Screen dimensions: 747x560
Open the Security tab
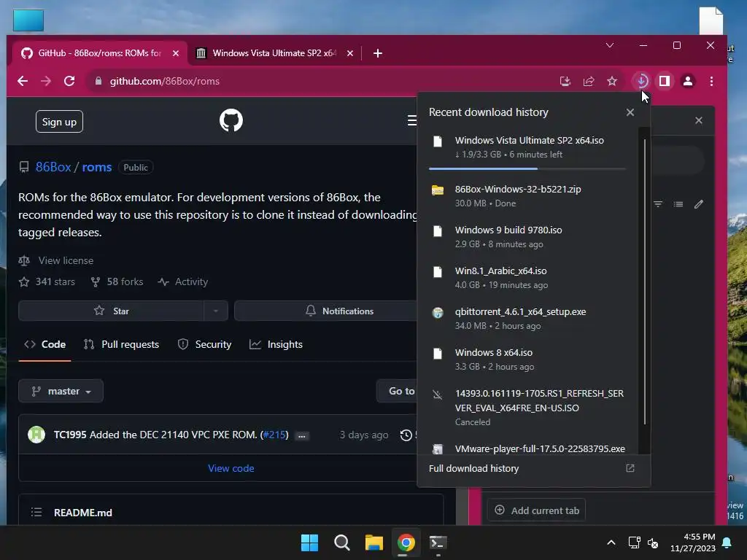pos(204,344)
